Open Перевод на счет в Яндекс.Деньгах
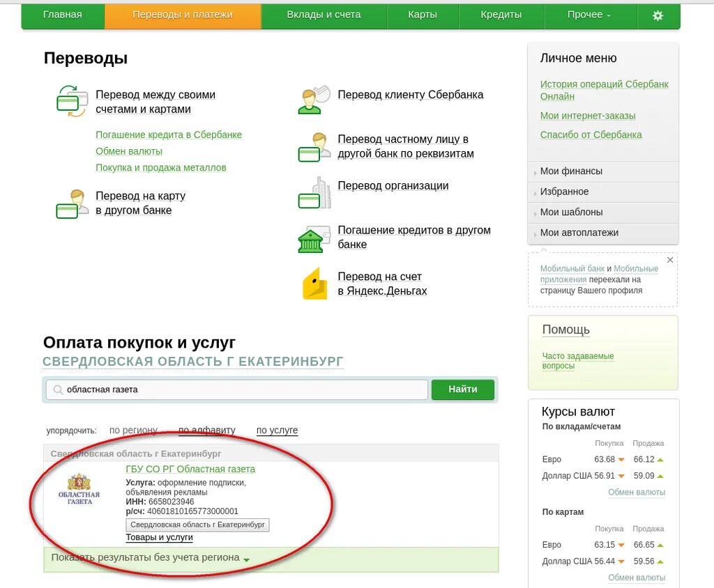 (x=382, y=284)
